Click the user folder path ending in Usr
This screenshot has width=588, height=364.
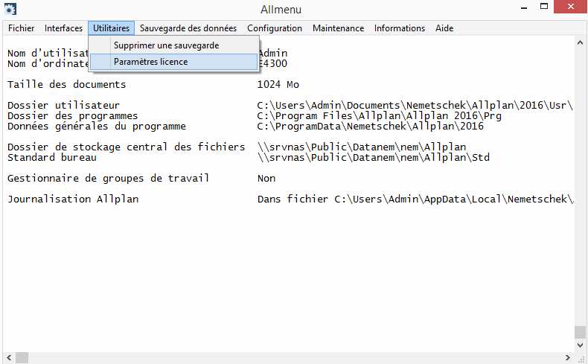pyautogui.click(x=415, y=106)
